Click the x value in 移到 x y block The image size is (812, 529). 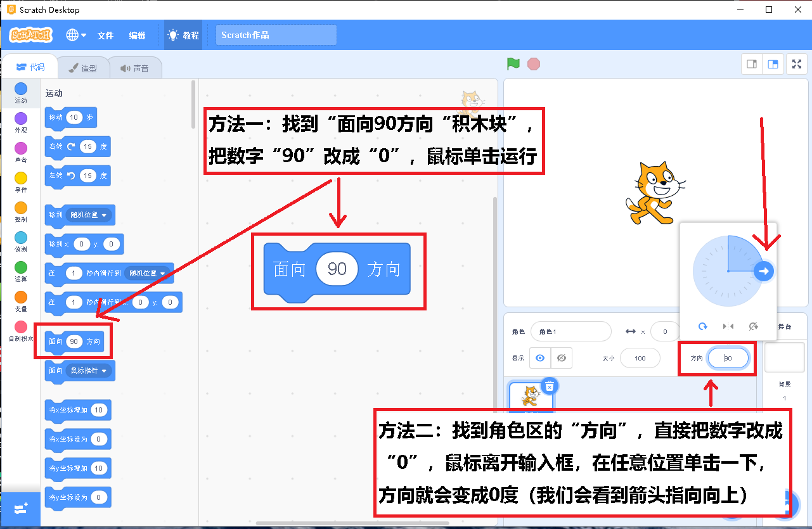[82, 244]
